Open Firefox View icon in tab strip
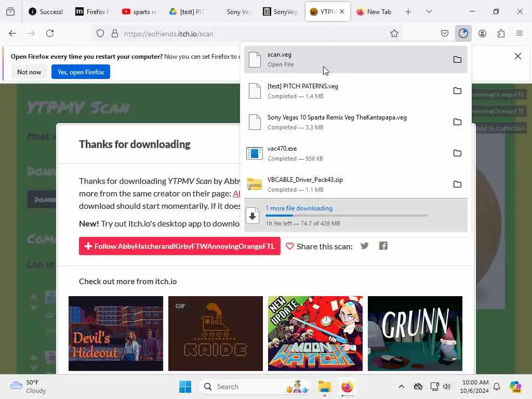 click(10, 11)
